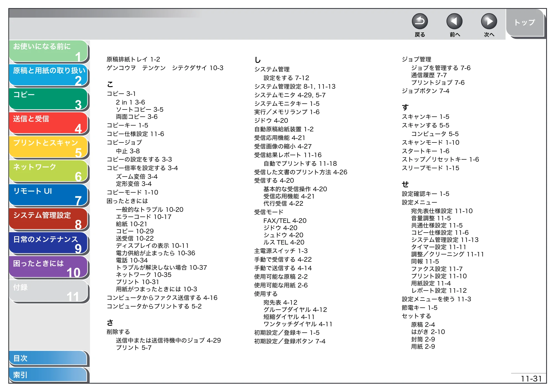The height and width of the screenshot is (392, 555).
Task: Click index entry はがき 2-10
Action: tap(428, 332)
